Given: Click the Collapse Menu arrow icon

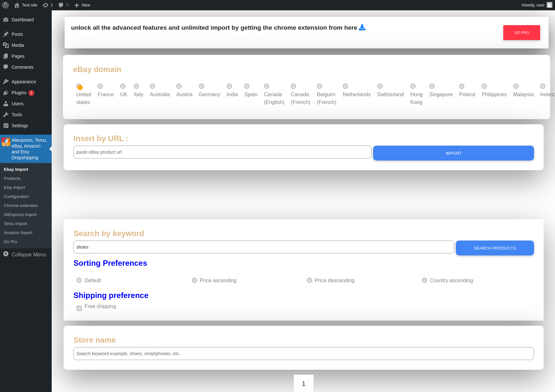Looking at the screenshot, I should [6, 254].
